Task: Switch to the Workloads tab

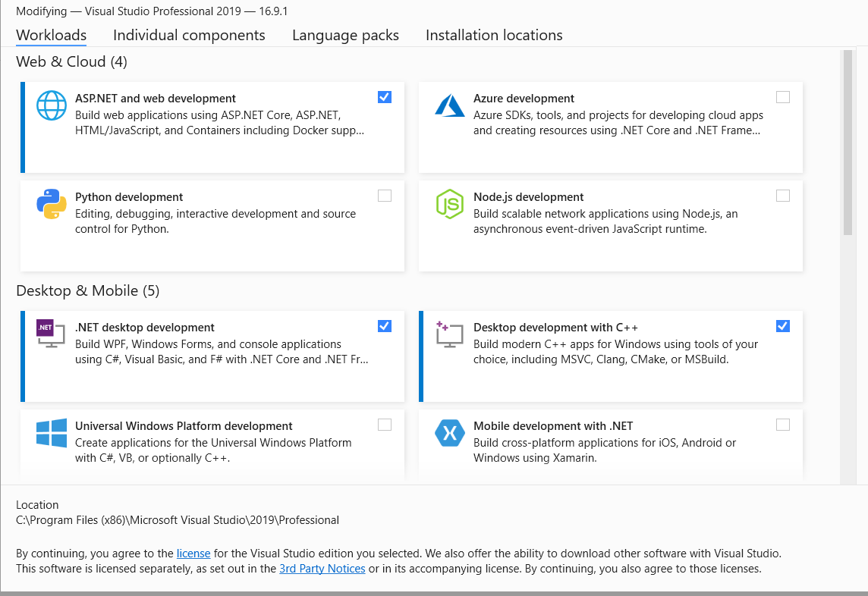Action: (x=52, y=35)
